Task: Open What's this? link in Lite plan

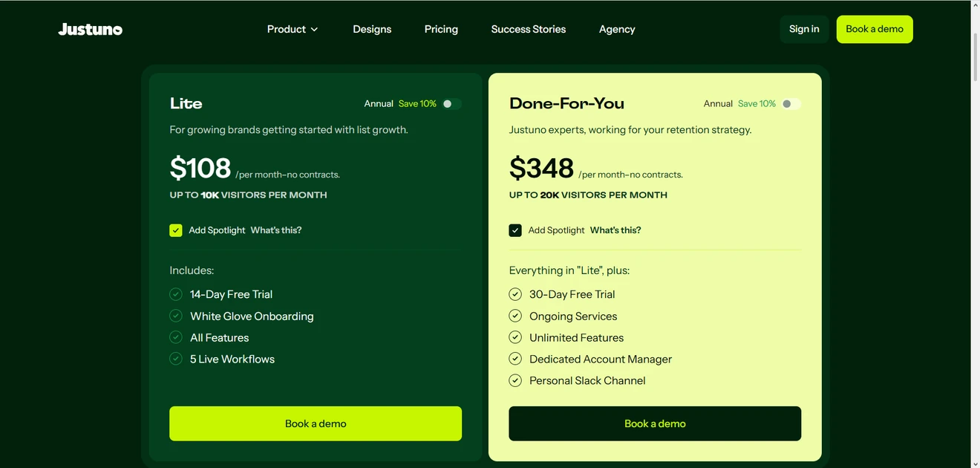Action: tap(276, 230)
